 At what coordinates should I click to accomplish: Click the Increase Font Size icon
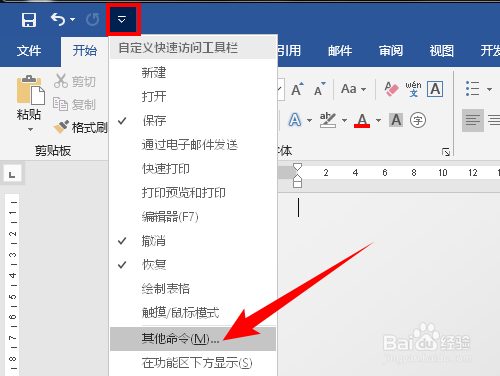coord(297,89)
